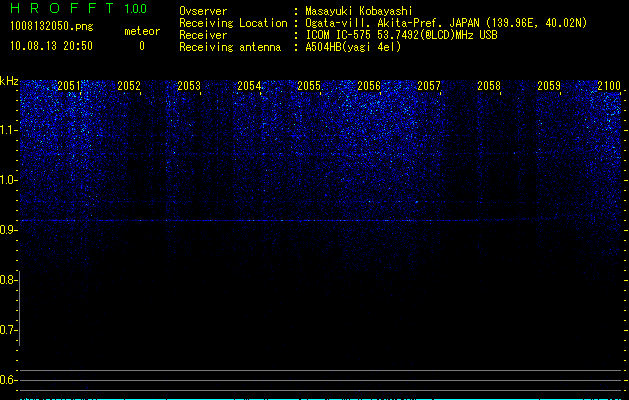Click time marker 2053
The height and width of the screenshot is (400, 629).
click(189, 86)
